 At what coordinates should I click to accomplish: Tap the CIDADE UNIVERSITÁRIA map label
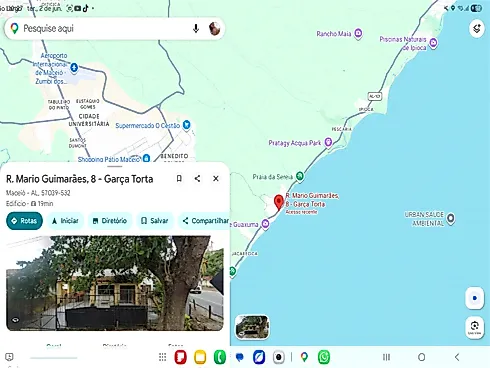click(x=89, y=120)
